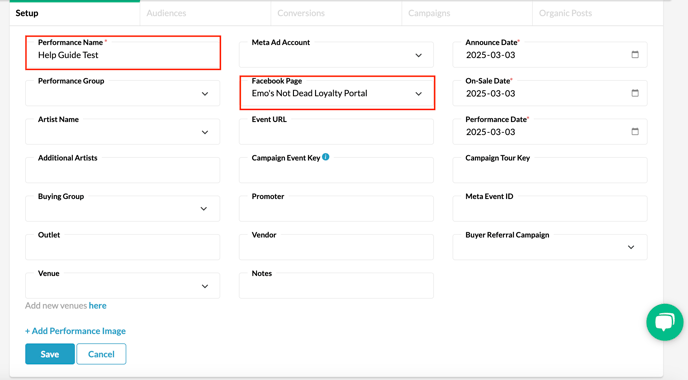Follow the 'here' link to add venues

(97, 305)
